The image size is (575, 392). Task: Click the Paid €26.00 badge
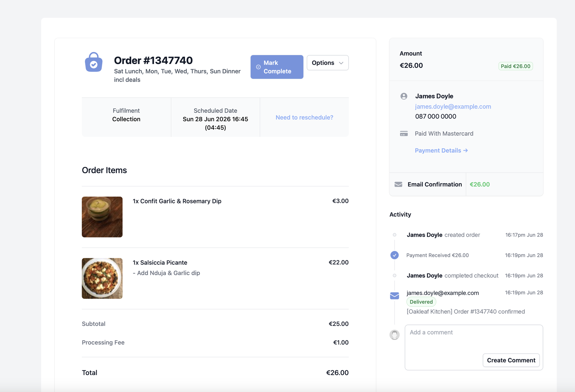pos(515,66)
